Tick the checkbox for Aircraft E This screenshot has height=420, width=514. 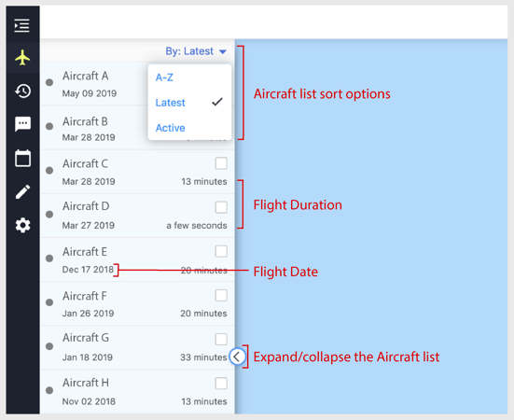pyautogui.click(x=221, y=251)
